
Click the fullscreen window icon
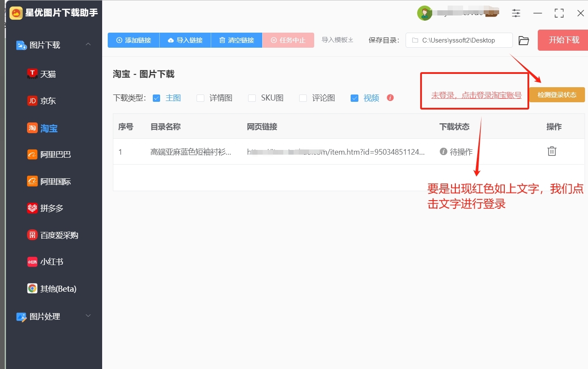(x=559, y=13)
